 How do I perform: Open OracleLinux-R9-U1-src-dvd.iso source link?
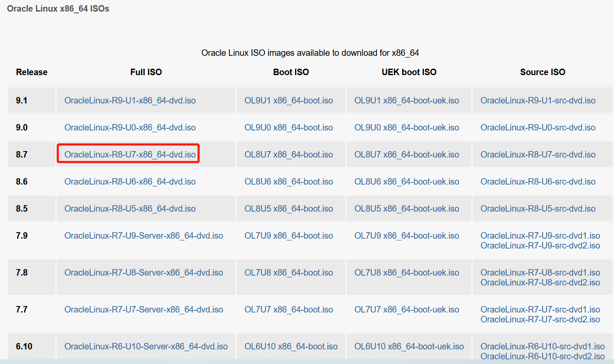(538, 100)
